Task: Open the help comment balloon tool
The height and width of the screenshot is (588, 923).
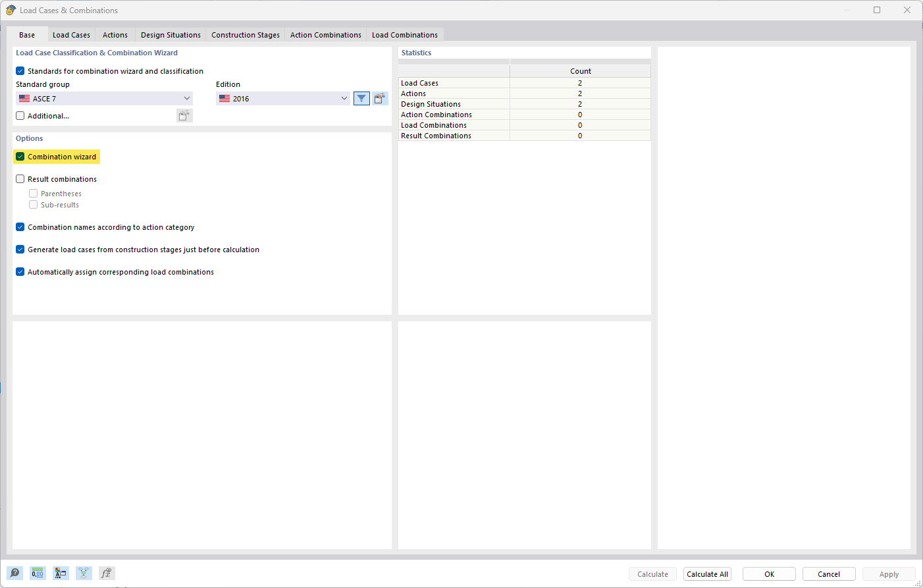Action: point(14,573)
